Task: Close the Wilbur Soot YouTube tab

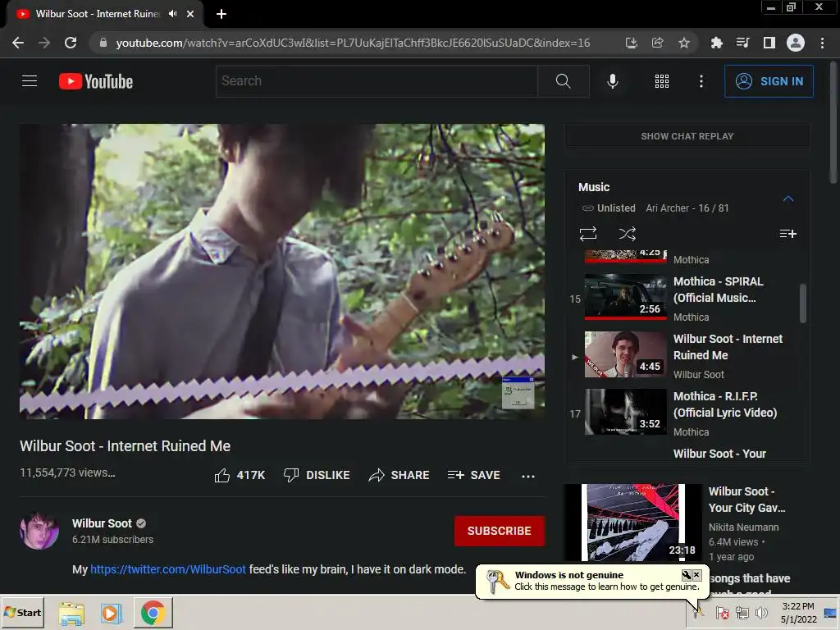Action: 190,14
